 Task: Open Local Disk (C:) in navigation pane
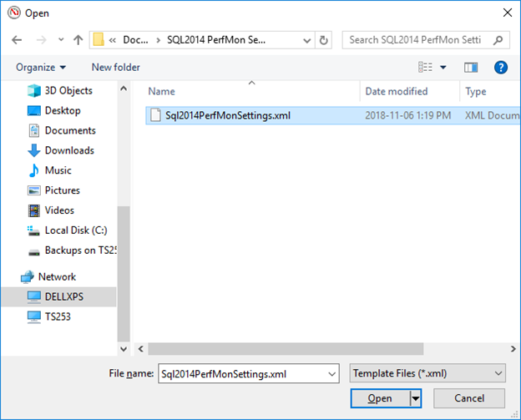click(x=67, y=230)
